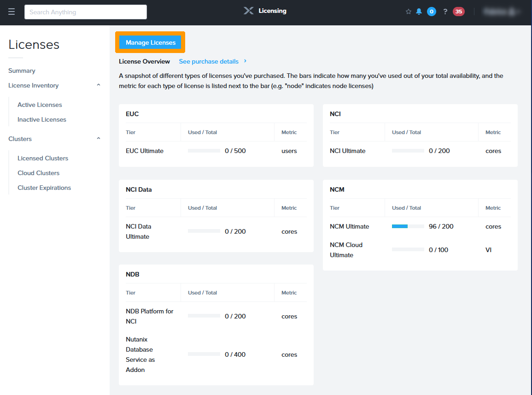Click the Manage Licenses button

tap(150, 42)
